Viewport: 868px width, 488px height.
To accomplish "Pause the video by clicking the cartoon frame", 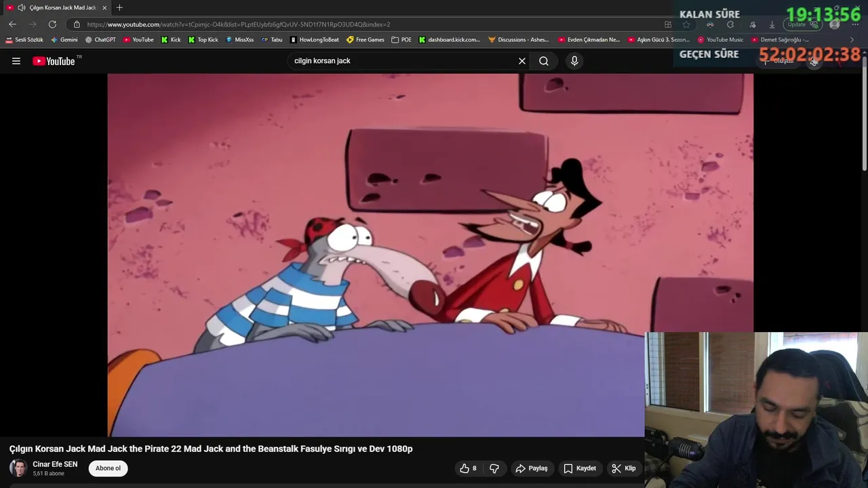I will click(x=430, y=255).
